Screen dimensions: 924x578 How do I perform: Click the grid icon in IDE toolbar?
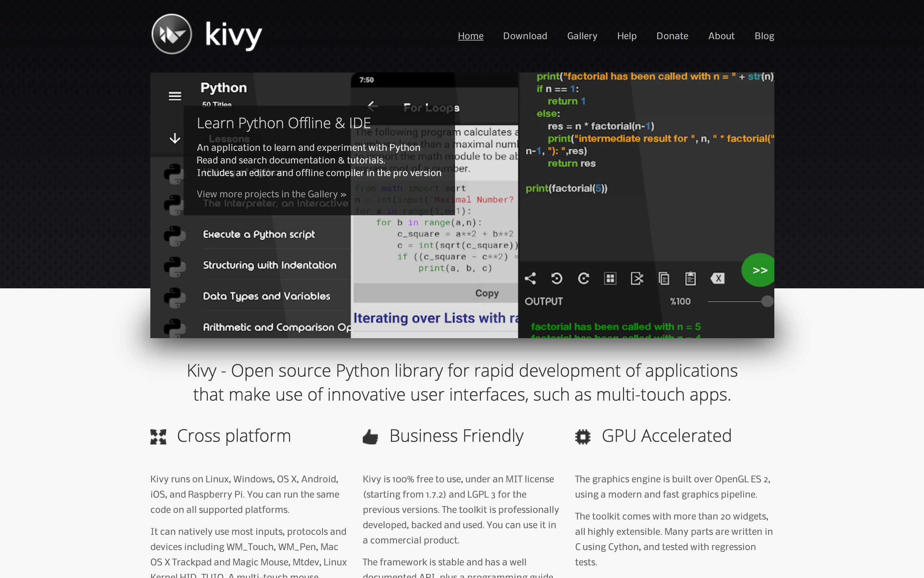[x=610, y=278]
